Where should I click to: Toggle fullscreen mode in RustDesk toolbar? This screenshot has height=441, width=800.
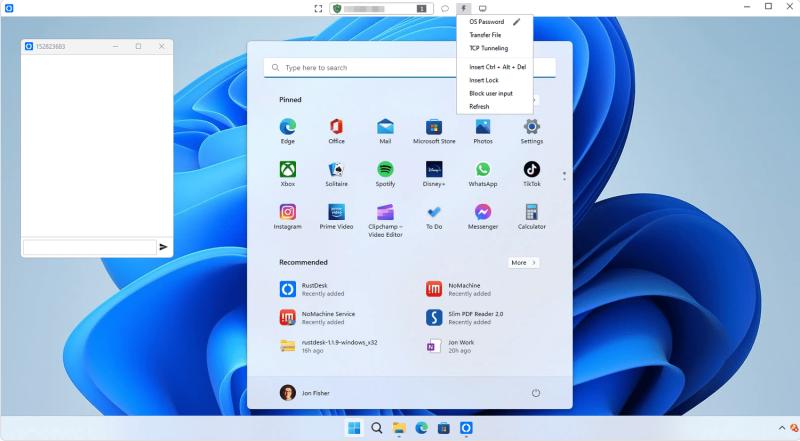(x=318, y=9)
